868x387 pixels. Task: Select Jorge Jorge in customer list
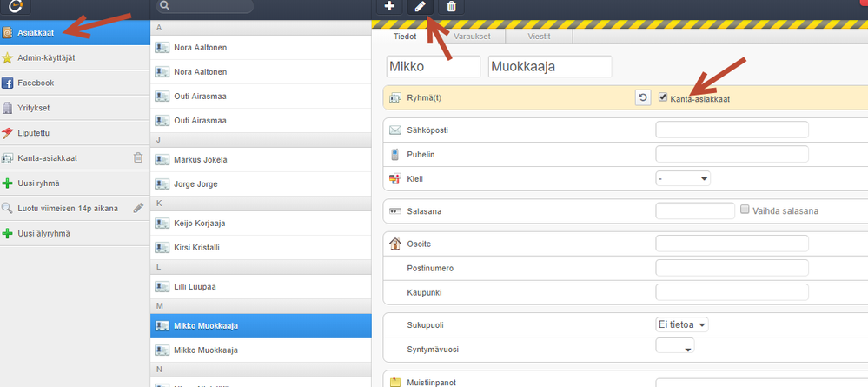tap(261, 184)
